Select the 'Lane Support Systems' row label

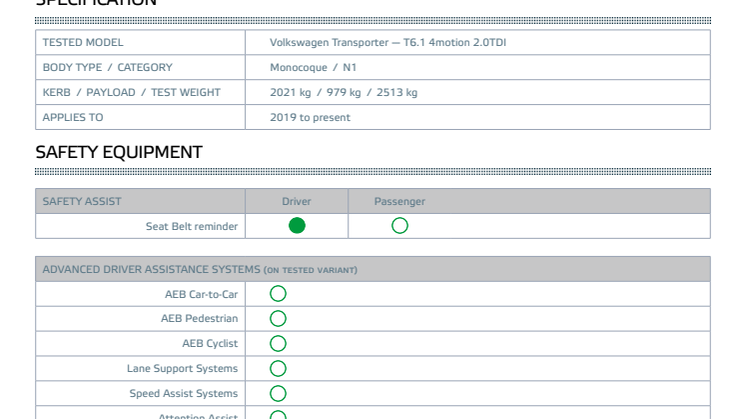(182, 369)
